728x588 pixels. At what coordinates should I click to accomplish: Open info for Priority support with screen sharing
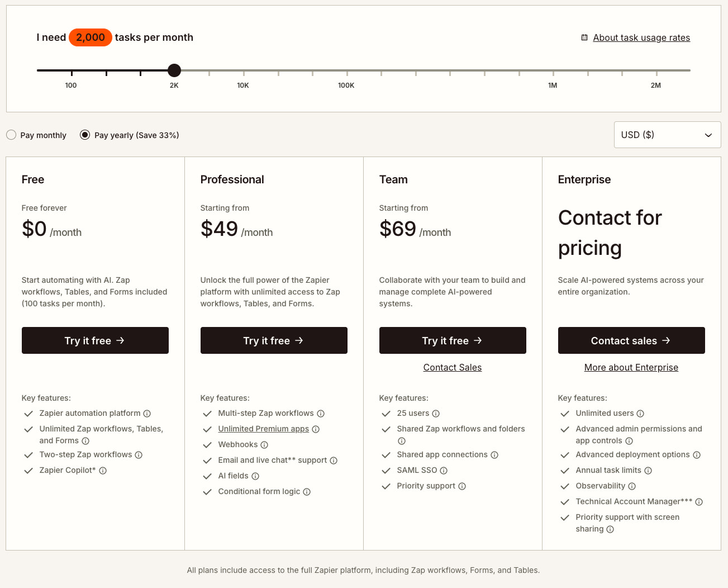coord(610,529)
